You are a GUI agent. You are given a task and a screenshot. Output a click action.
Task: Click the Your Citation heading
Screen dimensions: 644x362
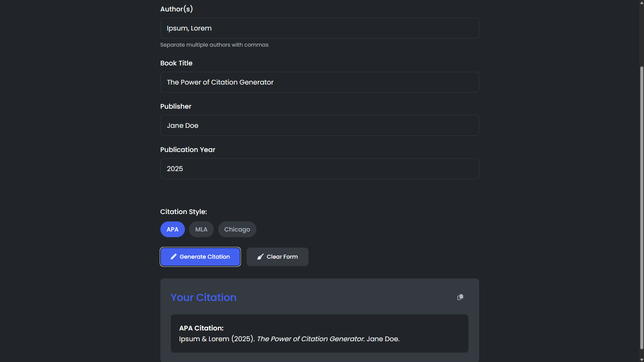point(203,298)
